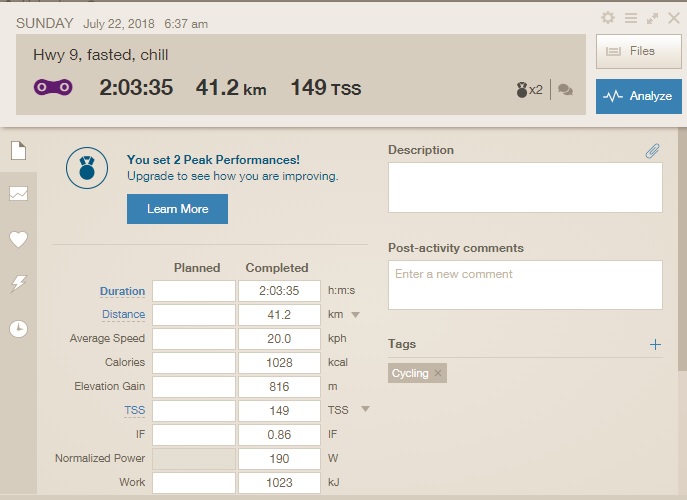Click the Learn More button

point(177,209)
